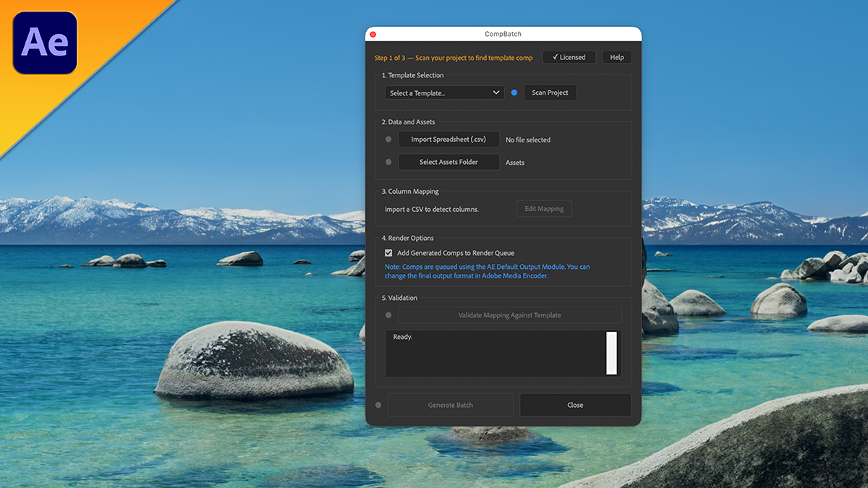Click the validation log scrollbar
Image resolution: width=868 pixels, height=488 pixels.
[x=611, y=354]
